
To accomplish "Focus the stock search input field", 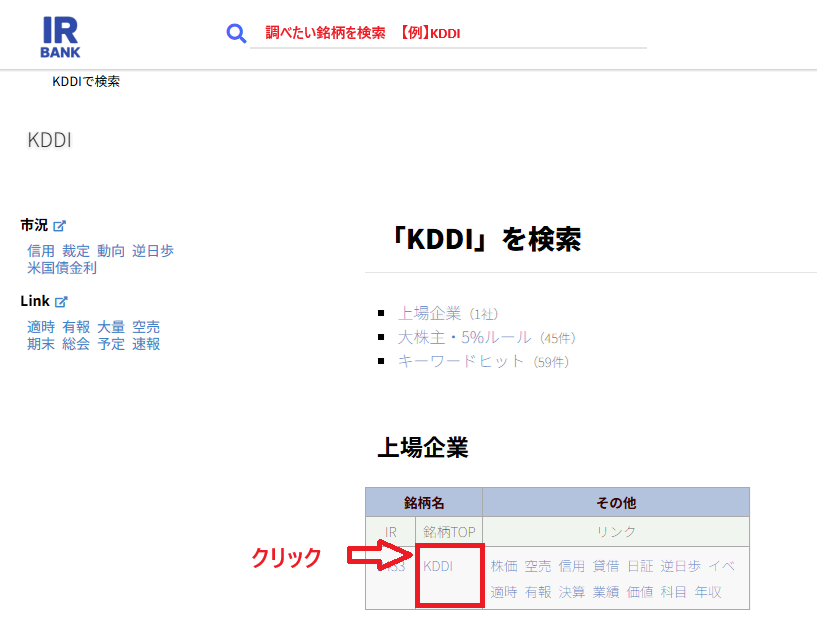I will (450, 33).
